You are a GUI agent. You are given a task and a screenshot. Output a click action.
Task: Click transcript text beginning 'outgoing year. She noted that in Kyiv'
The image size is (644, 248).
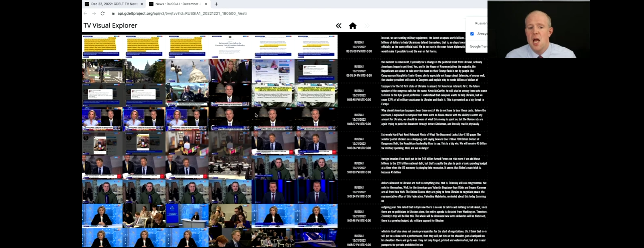(x=433, y=214)
